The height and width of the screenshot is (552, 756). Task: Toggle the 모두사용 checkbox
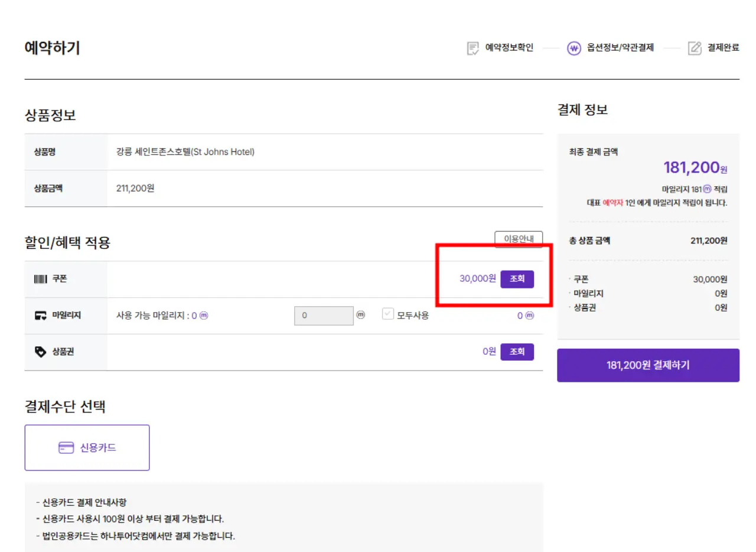point(387,314)
